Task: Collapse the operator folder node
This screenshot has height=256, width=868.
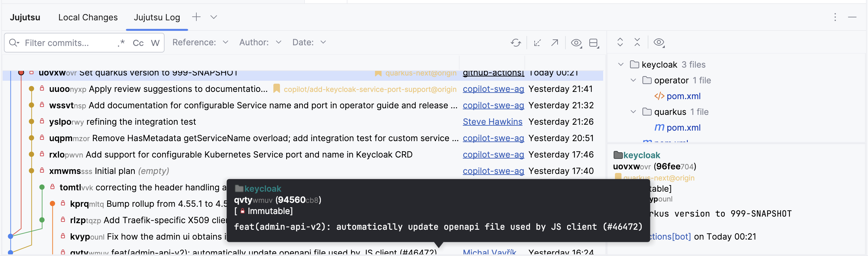Action: tap(633, 80)
